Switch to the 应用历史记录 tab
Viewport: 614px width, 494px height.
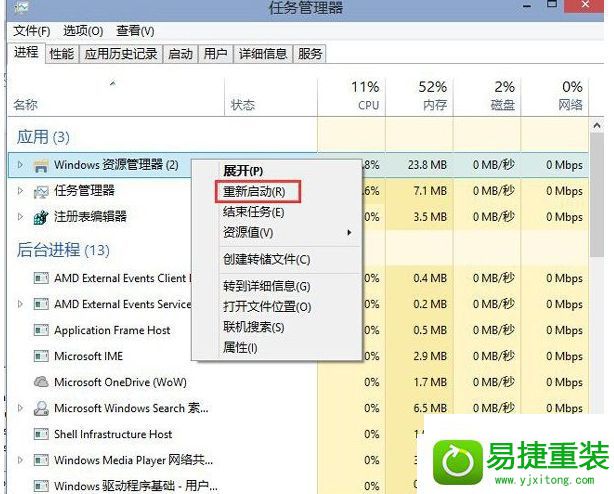coord(121,54)
